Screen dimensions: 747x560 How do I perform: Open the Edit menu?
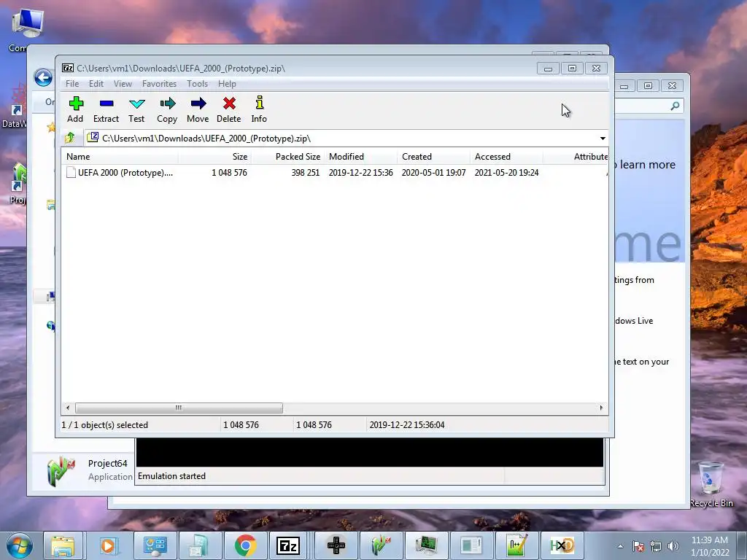pyautogui.click(x=96, y=84)
